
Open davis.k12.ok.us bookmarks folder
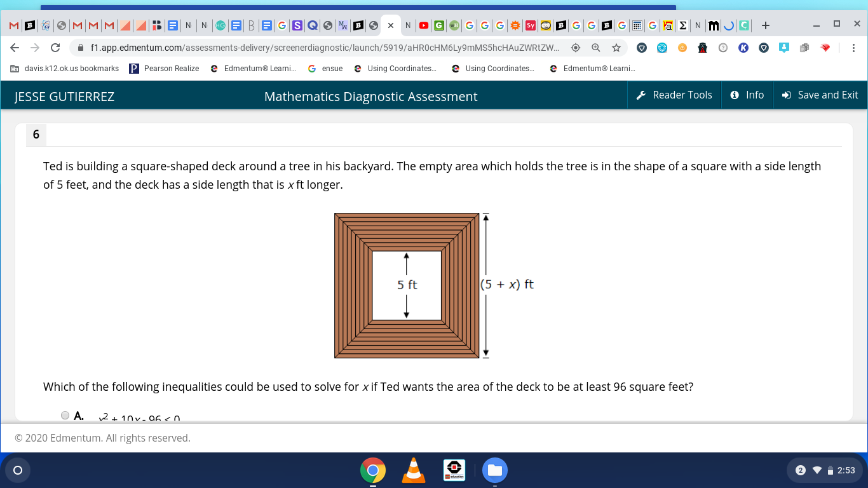point(64,69)
